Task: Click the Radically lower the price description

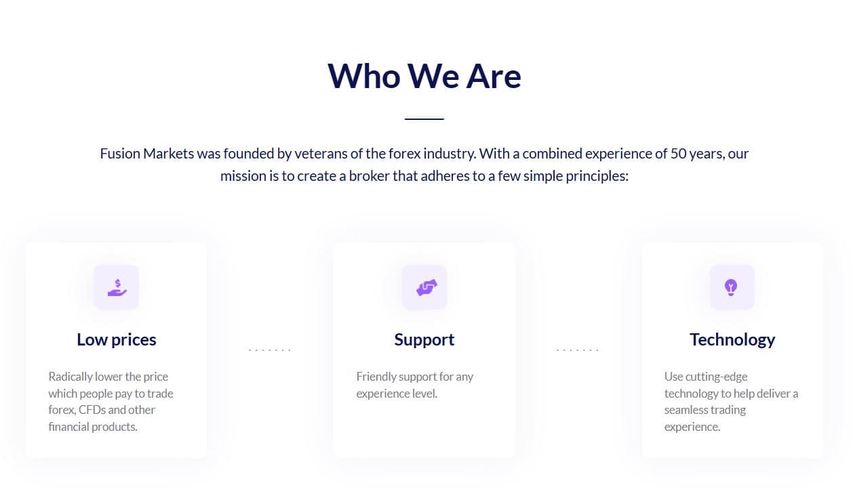Action: pos(111,402)
